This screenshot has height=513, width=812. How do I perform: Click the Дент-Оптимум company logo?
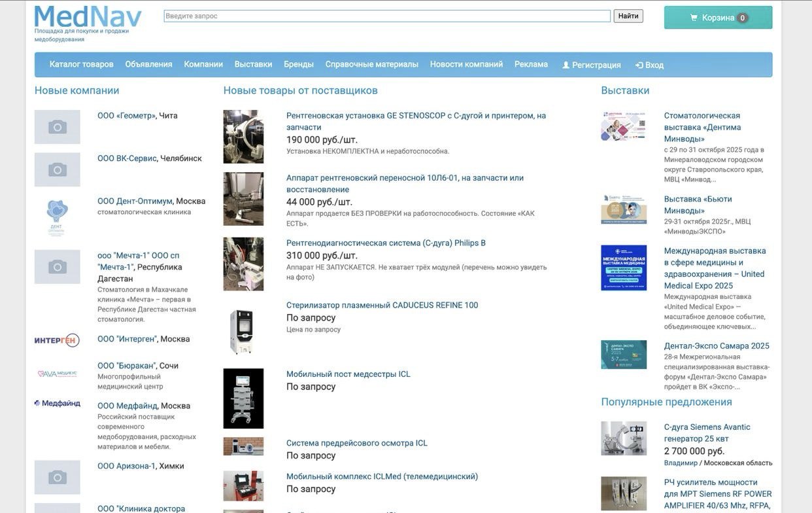(x=58, y=218)
